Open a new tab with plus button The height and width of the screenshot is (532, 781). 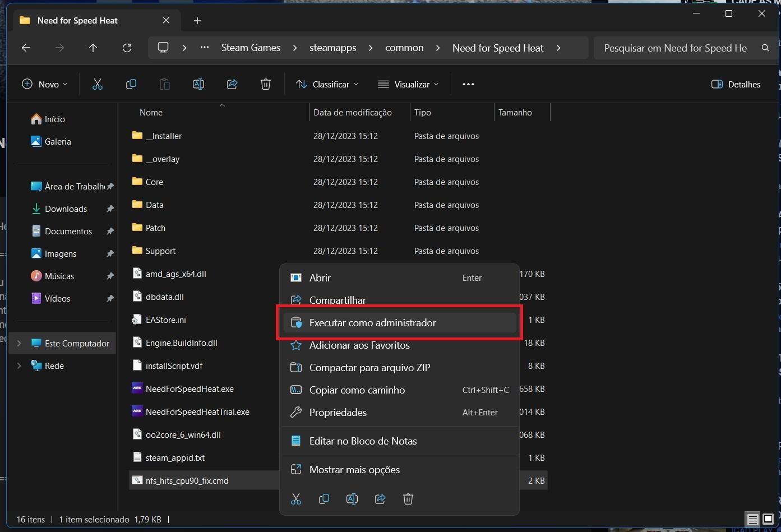(x=197, y=21)
